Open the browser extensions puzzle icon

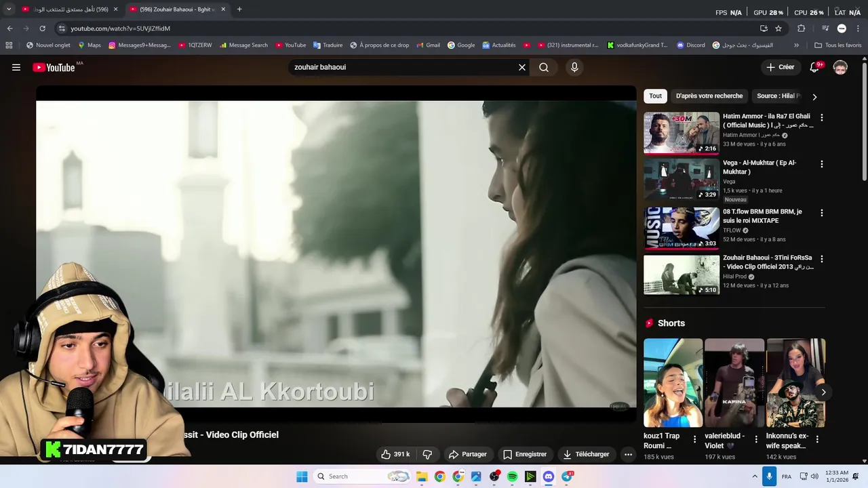coord(801,28)
